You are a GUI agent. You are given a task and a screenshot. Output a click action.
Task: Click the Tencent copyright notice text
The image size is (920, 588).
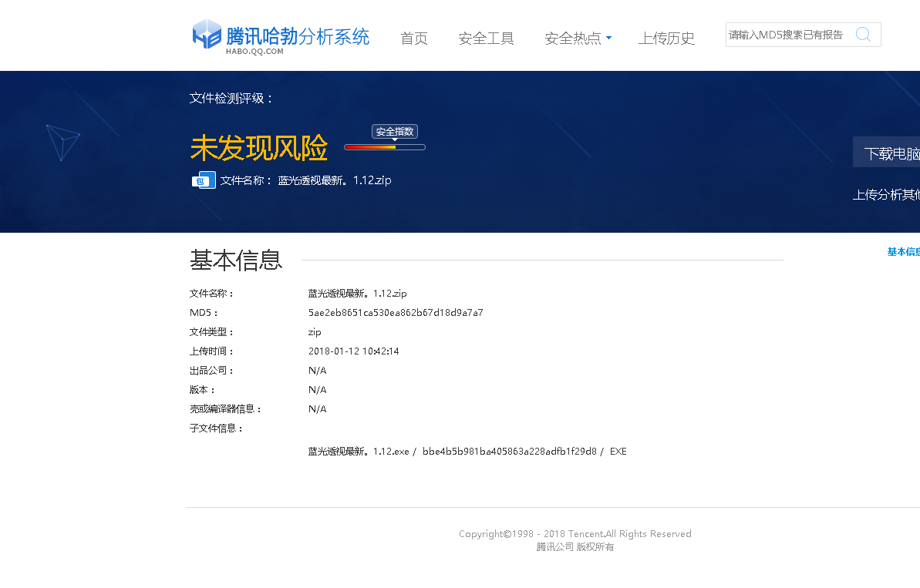click(575, 534)
